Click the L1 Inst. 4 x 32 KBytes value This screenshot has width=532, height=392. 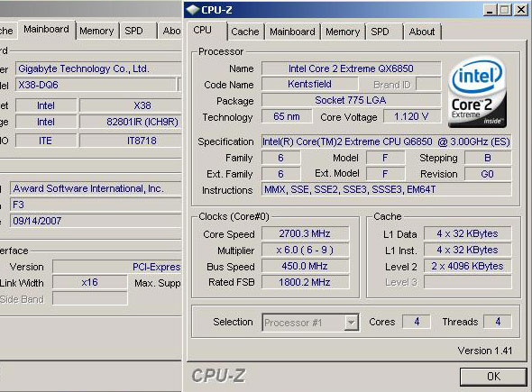click(x=468, y=250)
